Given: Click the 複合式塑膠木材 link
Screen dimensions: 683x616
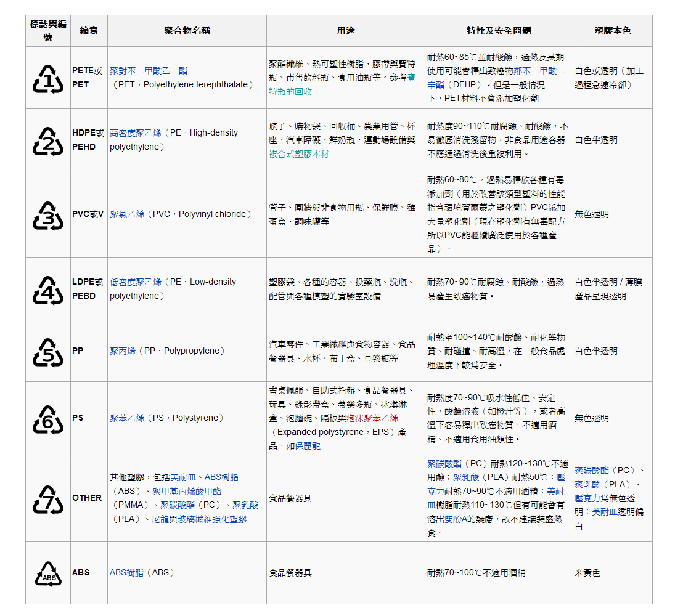Looking at the screenshot, I should pos(299,154).
